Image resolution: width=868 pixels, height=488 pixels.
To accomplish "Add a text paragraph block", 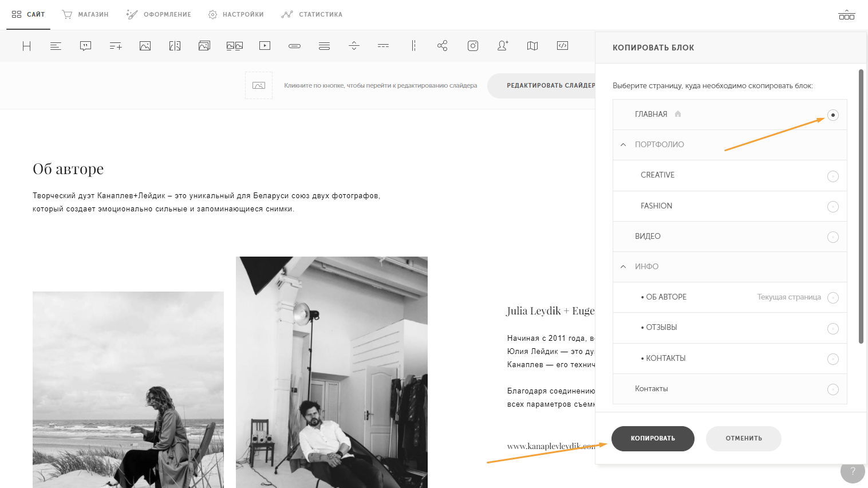I will (x=56, y=46).
